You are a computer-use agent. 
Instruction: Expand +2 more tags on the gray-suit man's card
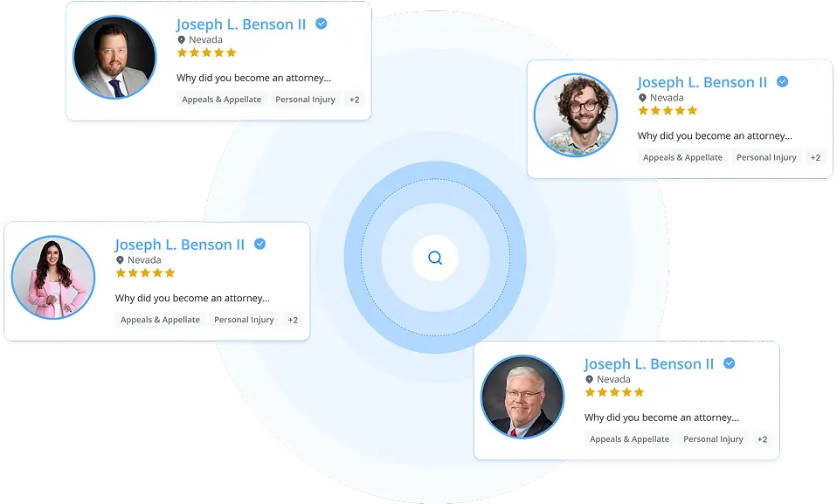tap(355, 100)
